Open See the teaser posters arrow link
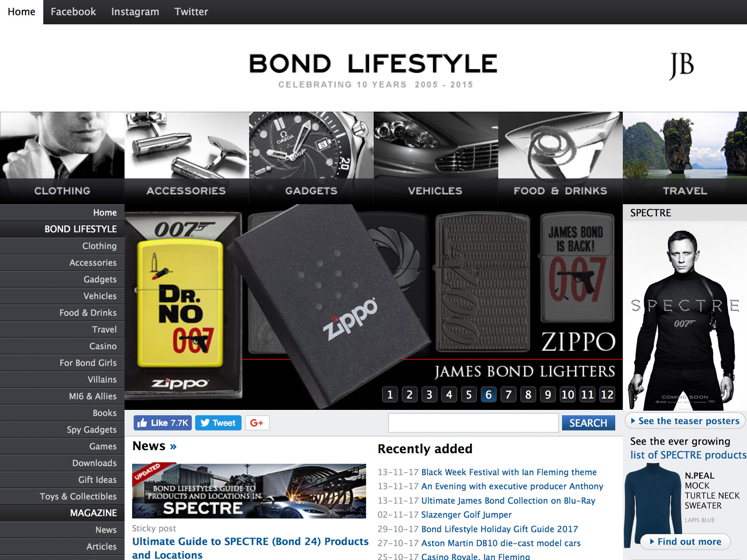 point(685,421)
